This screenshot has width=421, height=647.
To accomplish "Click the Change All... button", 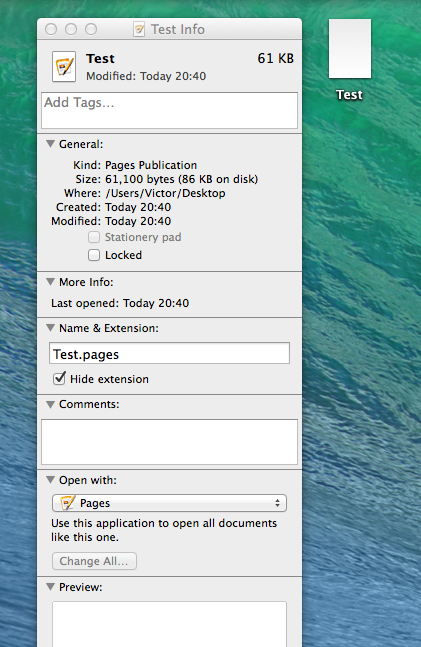I will click(x=94, y=561).
